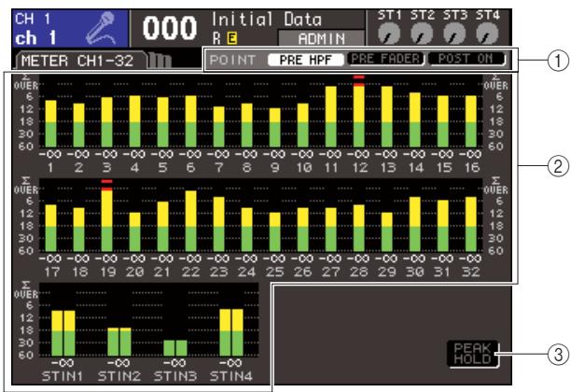Image resolution: width=571 pixels, height=392 pixels.
Task: Switch metering point to POST ON
Action: pos(467,59)
